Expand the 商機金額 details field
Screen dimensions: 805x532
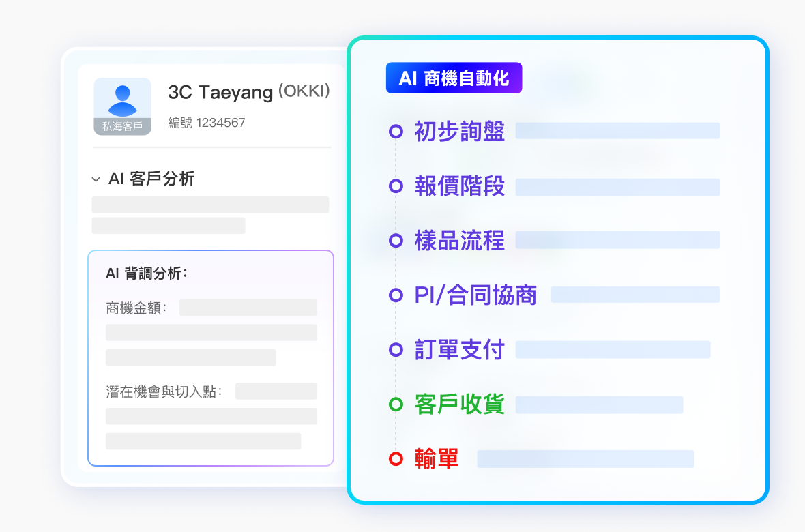[136, 307]
